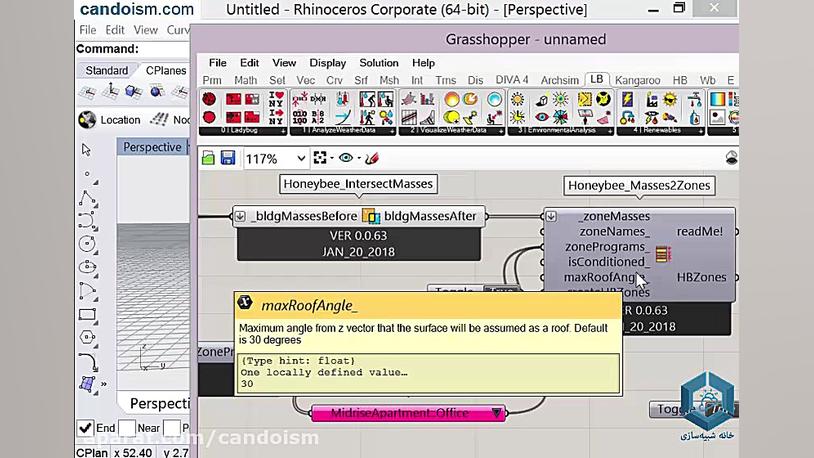814x458 pixels.
Task: Select the Math component tab
Action: coord(246,80)
